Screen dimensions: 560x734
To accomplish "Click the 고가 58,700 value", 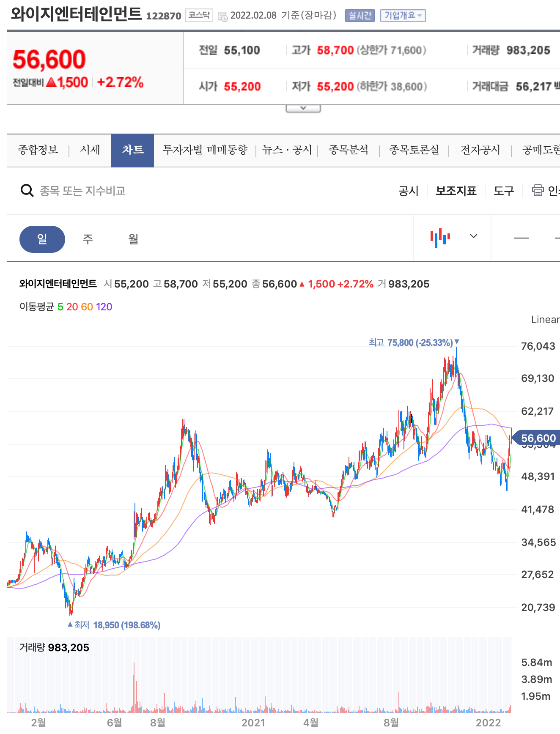I will coord(335,50).
